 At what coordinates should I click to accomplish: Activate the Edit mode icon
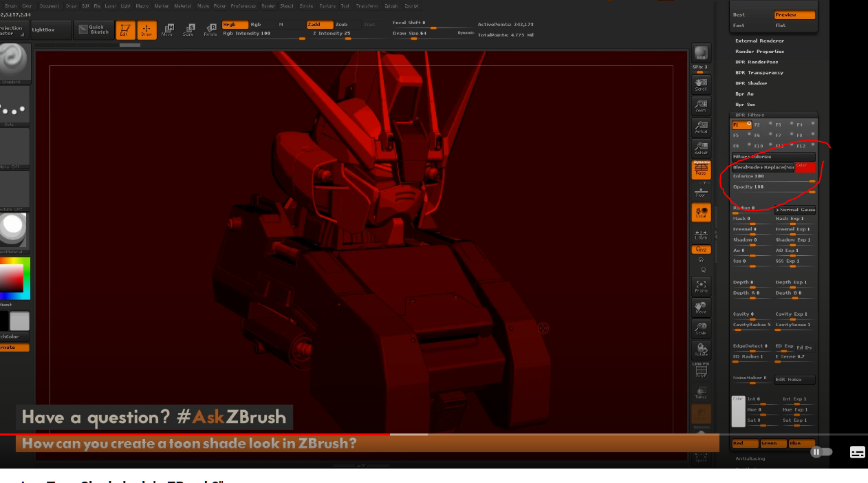[x=124, y=30]
